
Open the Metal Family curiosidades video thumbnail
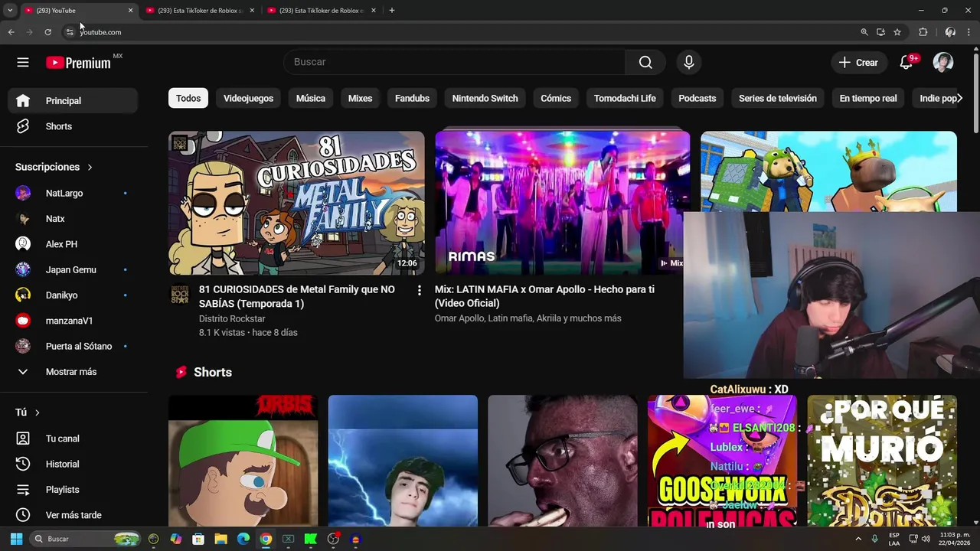pyautogui.click(x=296, y=203)
